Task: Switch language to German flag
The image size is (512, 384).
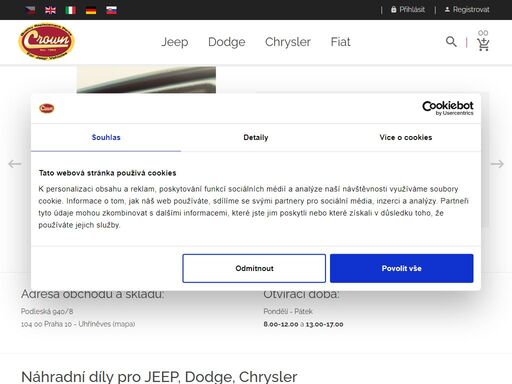Action: coord(91,10)
